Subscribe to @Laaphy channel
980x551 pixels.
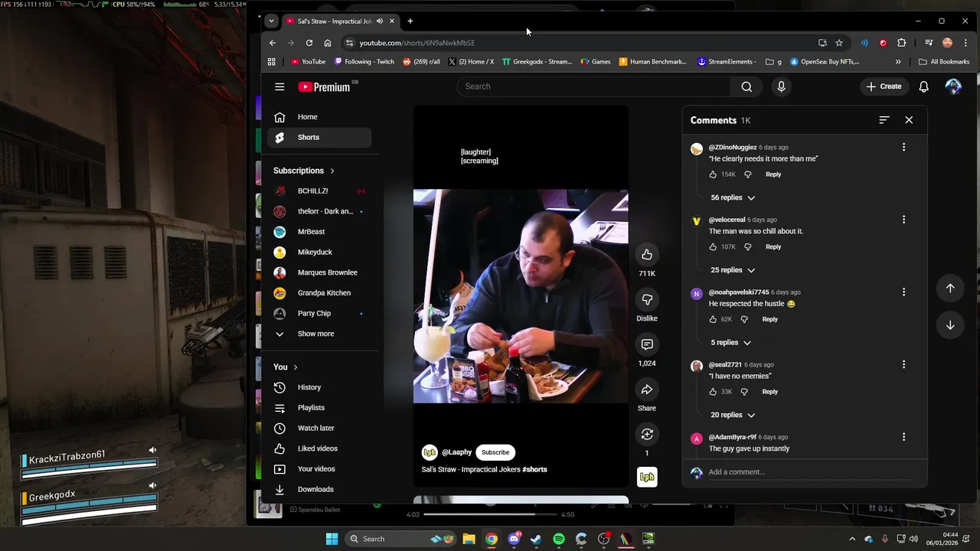(495, 452)
